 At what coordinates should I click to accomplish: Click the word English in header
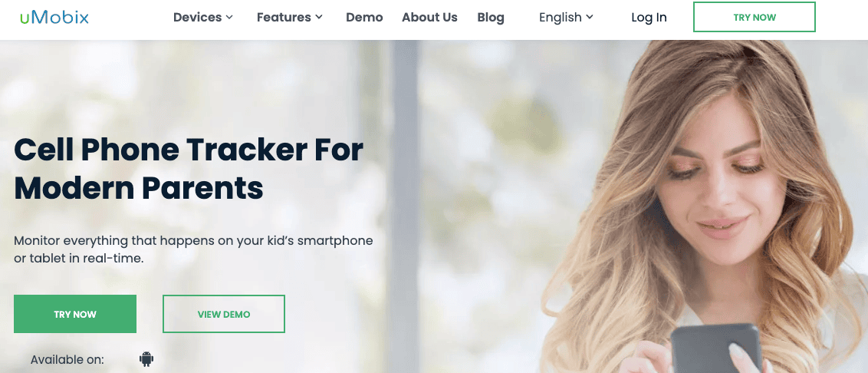(x=561, y=17)
